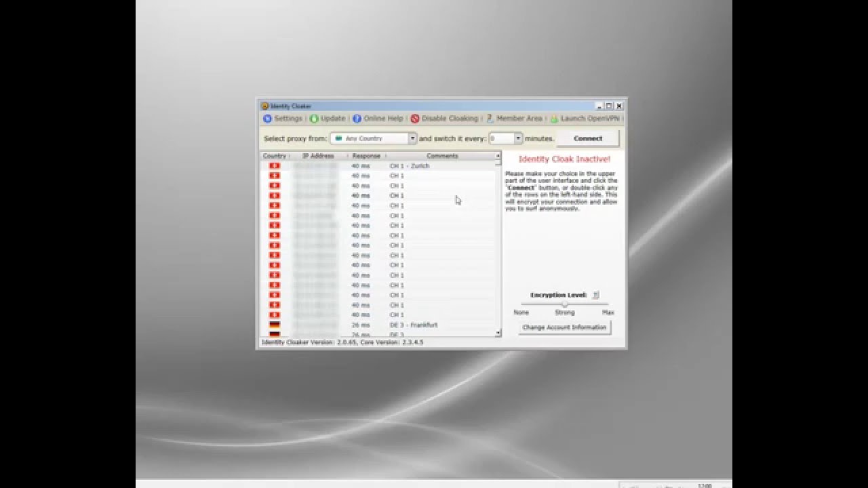Close the Identity Cloaker window

click(x=618, y=106)
